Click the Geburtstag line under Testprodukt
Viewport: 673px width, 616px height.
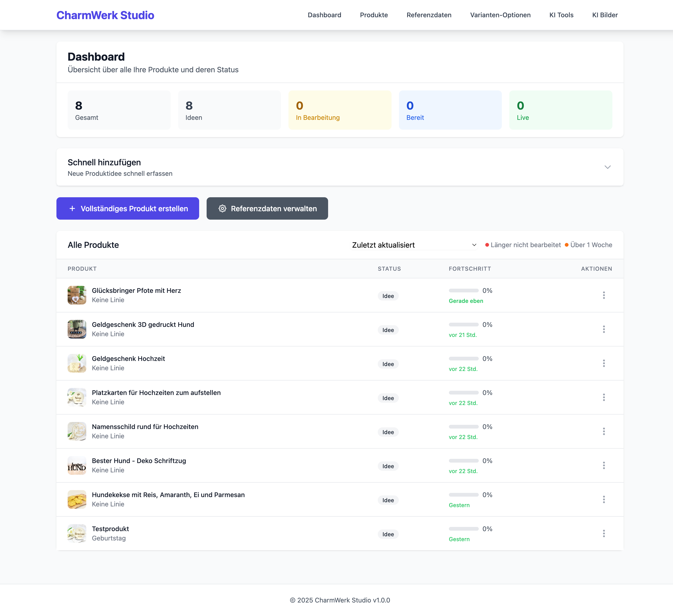pos(109,538)
